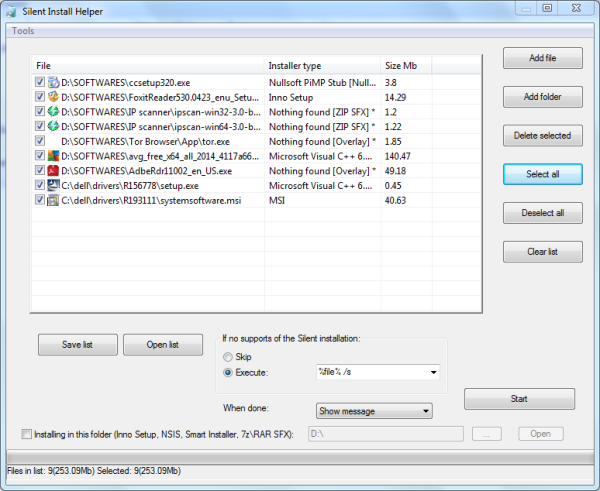The height and width of the screenshot is (491, 600).
Task: Uncheck the ipscan-win64 row checkbox
Action: pos(40,126)
